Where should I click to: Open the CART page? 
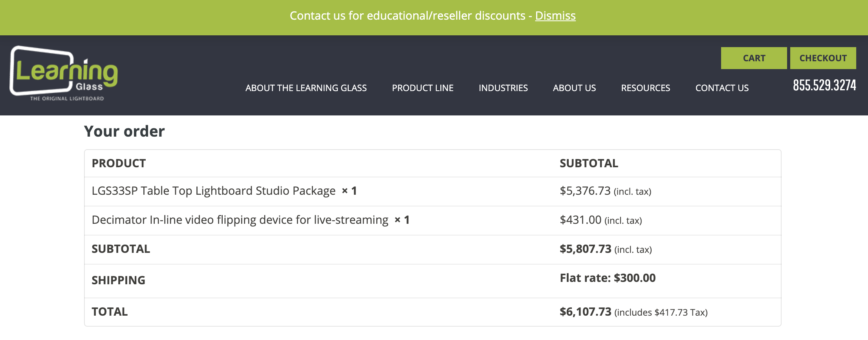(754, 58)
